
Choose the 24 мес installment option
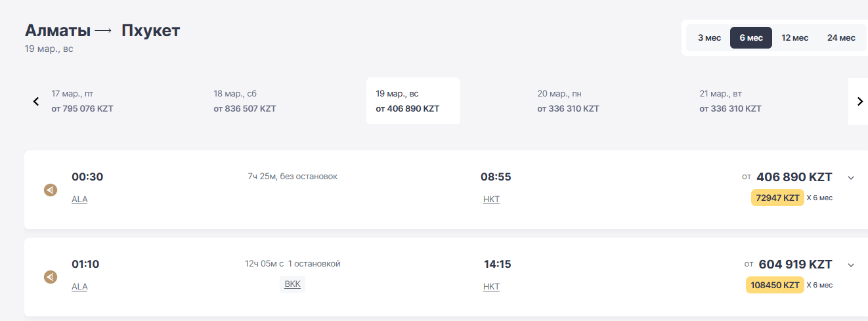(841, 37)
